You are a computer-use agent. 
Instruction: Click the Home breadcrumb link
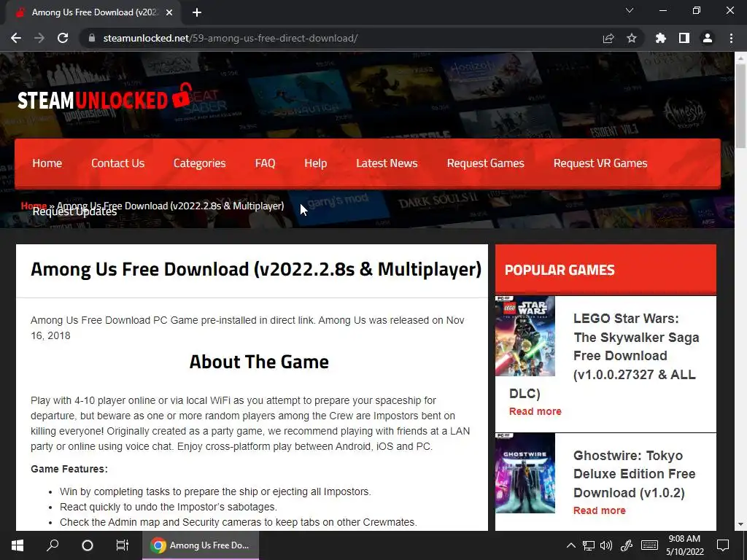pos(34,205)
